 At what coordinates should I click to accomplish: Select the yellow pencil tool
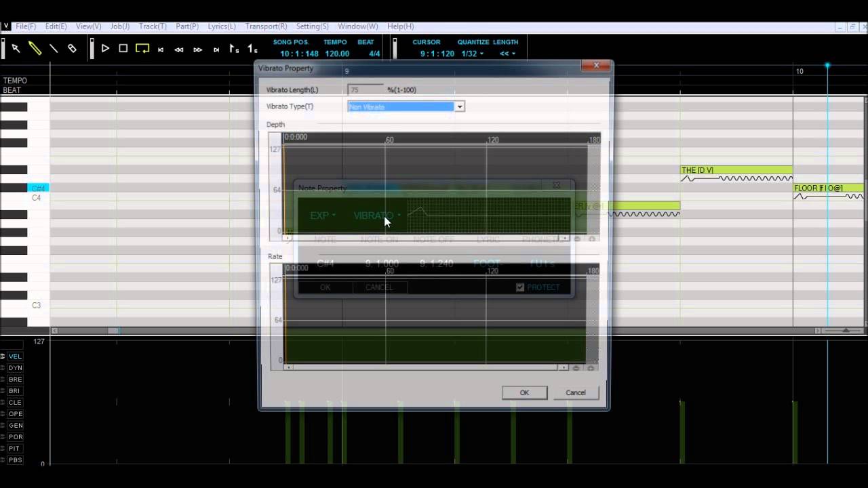[x=35, y=49]
